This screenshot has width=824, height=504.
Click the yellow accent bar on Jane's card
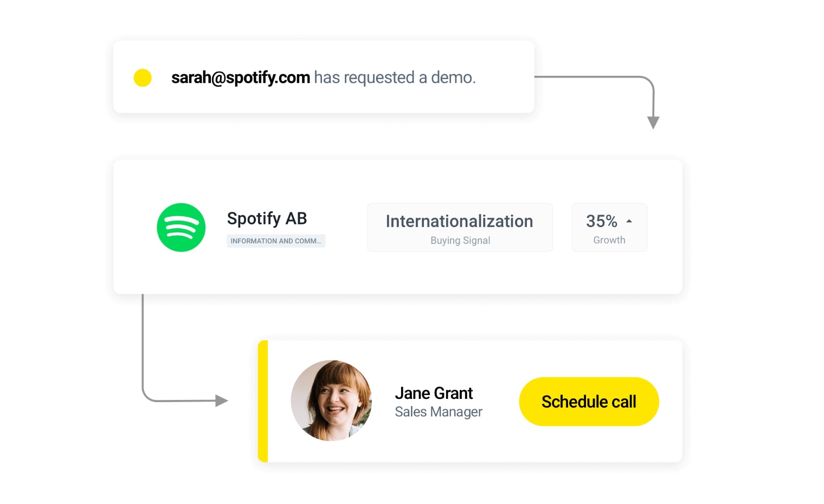point(263,401)
